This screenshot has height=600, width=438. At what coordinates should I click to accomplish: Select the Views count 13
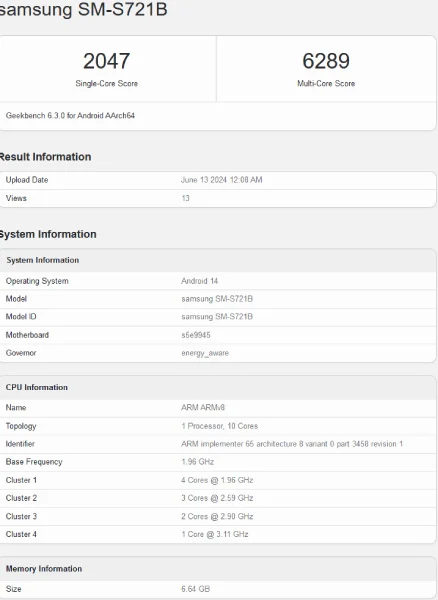186,198
